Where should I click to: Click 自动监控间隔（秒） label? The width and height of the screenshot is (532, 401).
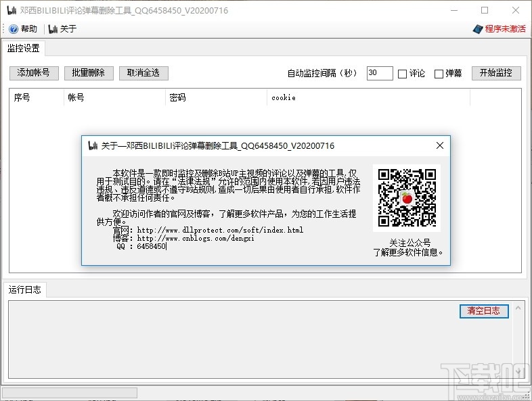coord(322,73)
